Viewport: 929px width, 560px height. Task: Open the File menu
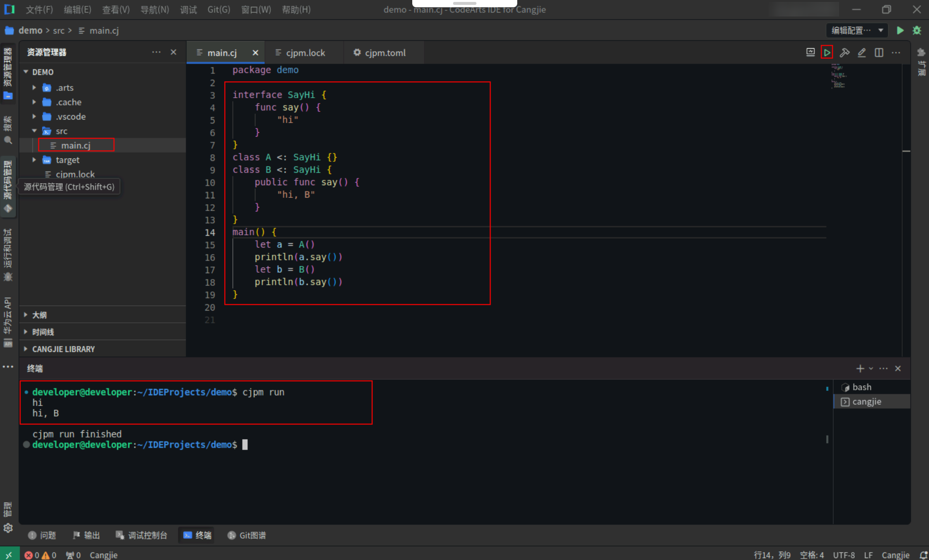click(x=39, y=10)
